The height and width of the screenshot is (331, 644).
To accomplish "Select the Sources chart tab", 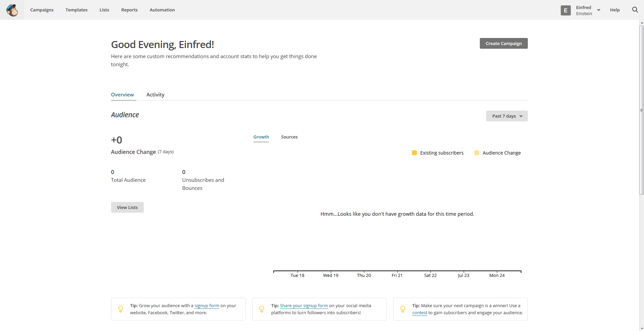I will (x=289, y=137).
